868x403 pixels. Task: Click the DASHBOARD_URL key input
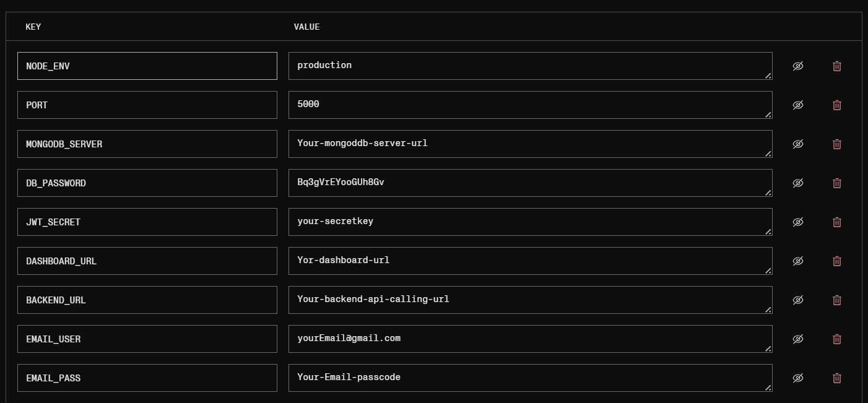(147, 261)
